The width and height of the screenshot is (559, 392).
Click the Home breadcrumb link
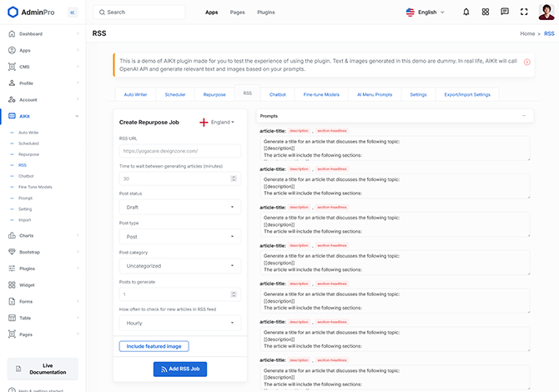click(x=527, y=34)
